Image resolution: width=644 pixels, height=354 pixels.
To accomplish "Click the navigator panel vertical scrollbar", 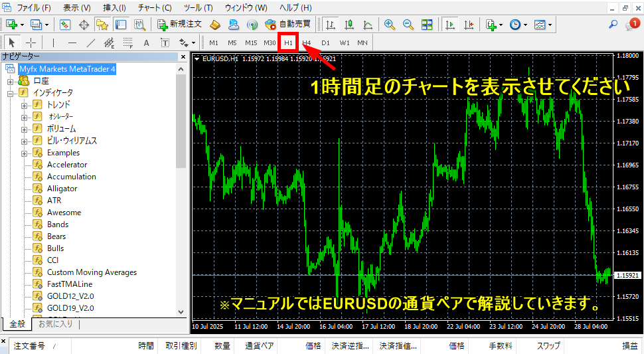I will [181, 120].
